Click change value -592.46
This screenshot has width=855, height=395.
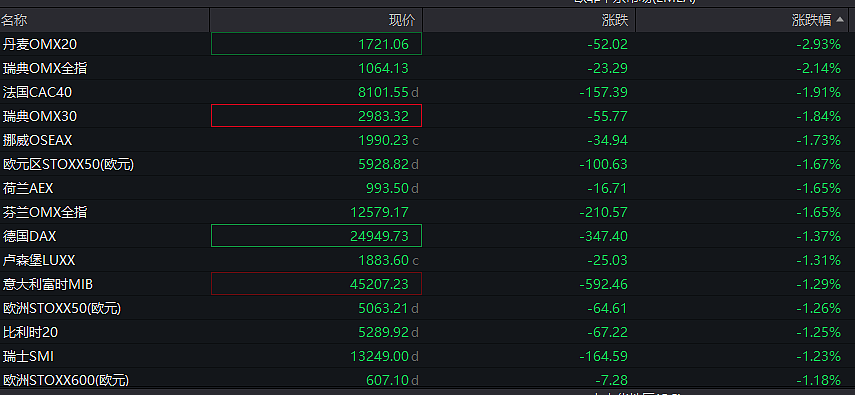(x=604, y=284)
